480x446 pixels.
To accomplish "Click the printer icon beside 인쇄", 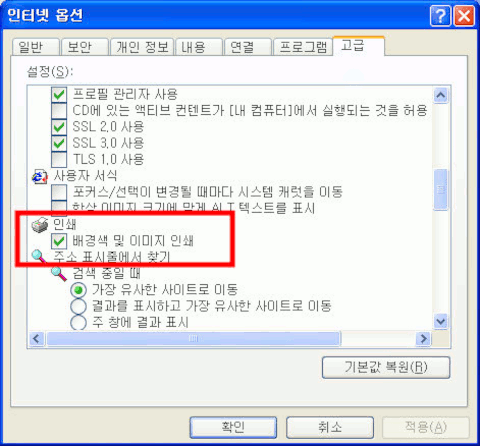I will pos(40,225).
